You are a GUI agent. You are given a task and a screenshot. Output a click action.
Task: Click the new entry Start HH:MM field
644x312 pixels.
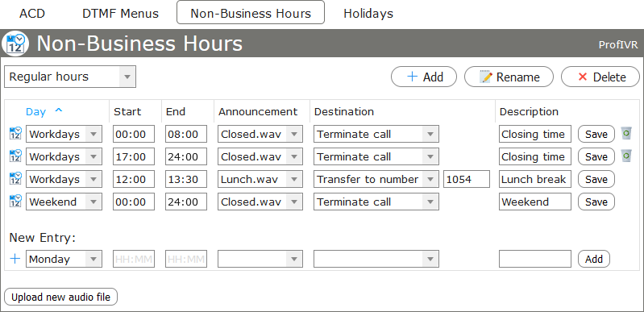[134, 259]
